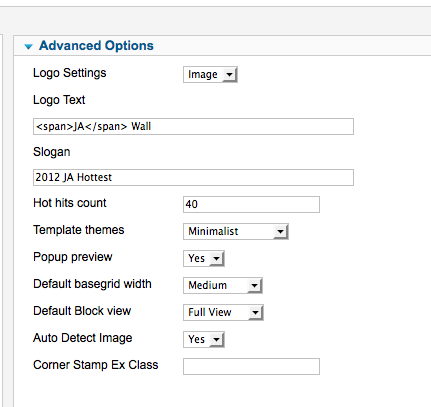Click the Corner Stamp Ex Class field
The width and height of the screenshot is (431, 407).
(x=251, y=367)
